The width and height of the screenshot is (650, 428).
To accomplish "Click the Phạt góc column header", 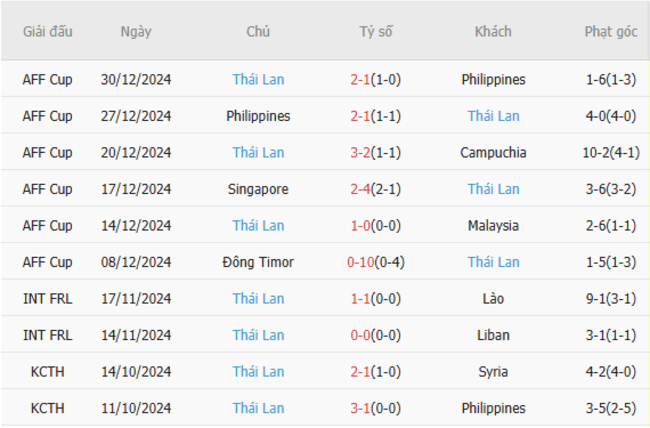I will (x=611, y=32).
